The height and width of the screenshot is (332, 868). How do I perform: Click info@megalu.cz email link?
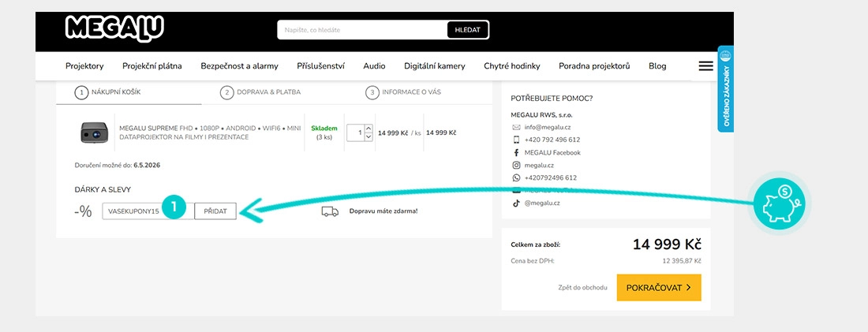(x=548, y=127)
